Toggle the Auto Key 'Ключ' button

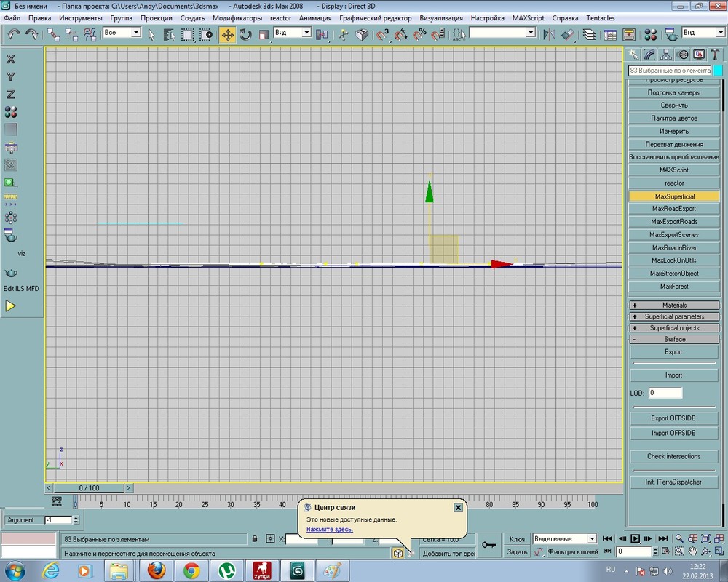pyautogui.click(x=518, y=539)
